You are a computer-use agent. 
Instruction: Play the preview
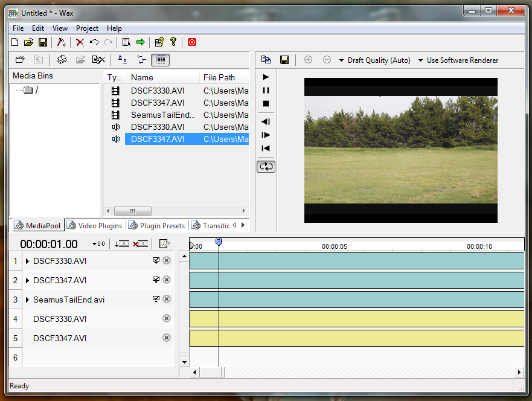pyautogui.click(x=266, y=77)
